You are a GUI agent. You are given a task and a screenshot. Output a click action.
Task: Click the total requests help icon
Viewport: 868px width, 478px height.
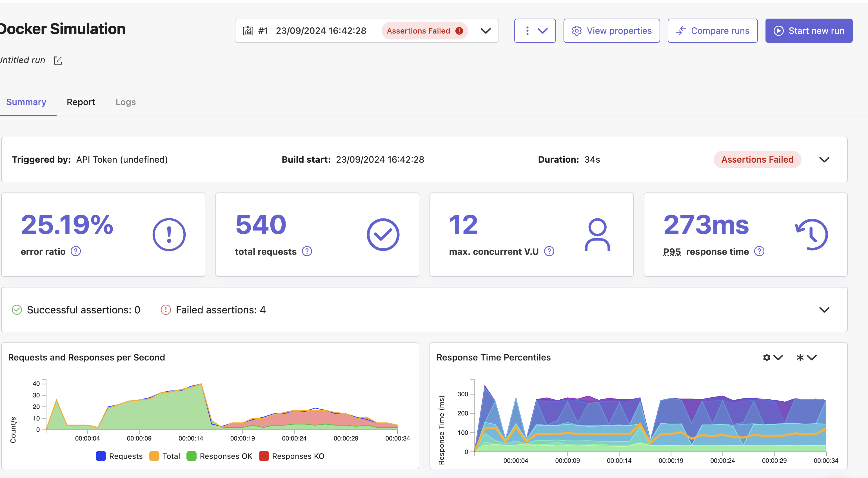pos(307,251)
